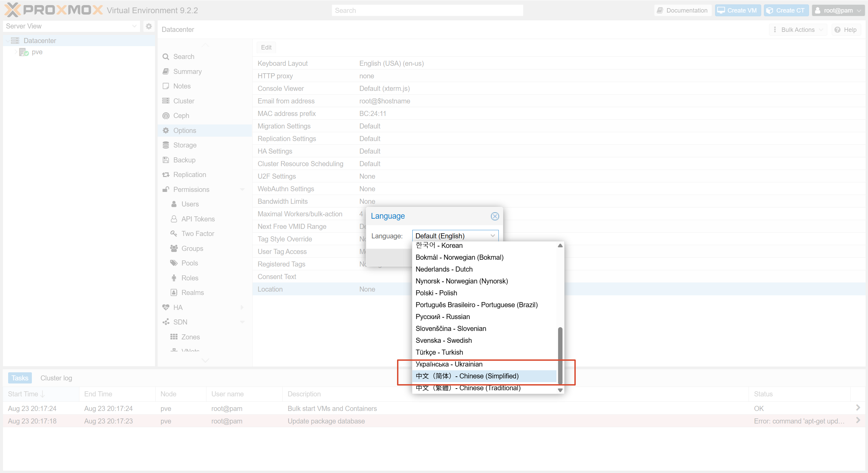Select the Options menu item

[x=205, y=131]
